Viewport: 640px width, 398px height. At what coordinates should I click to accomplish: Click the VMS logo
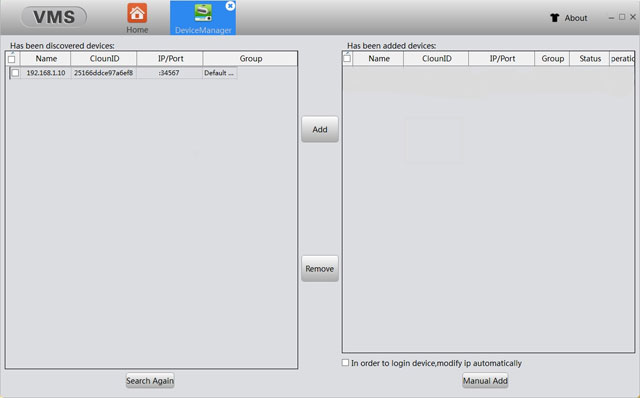pos(54,17)
